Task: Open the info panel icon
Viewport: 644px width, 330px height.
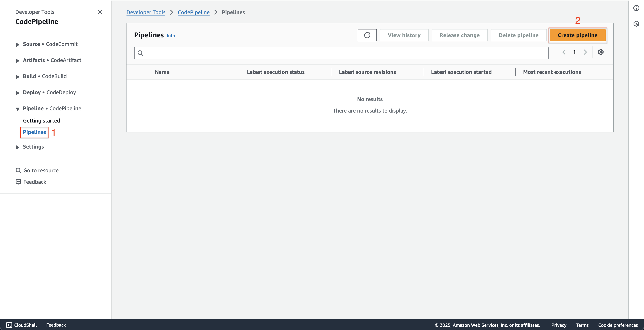Action: pos(636,8)
